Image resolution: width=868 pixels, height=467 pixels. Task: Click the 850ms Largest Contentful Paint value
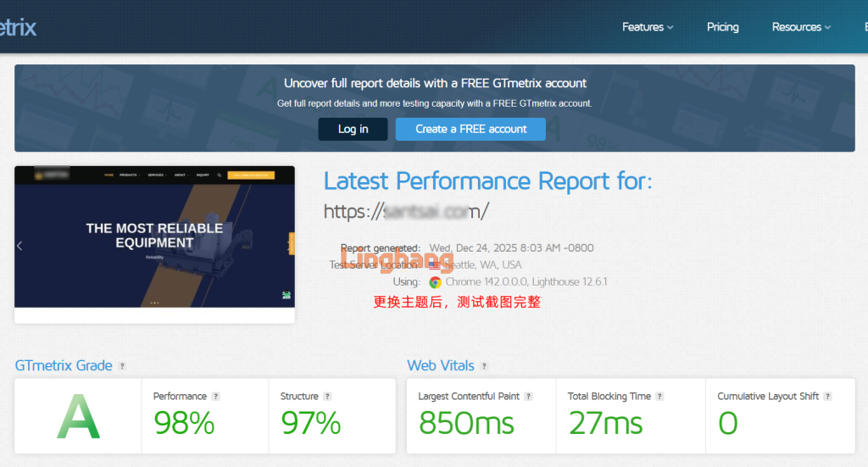click(x=466, y=423)
